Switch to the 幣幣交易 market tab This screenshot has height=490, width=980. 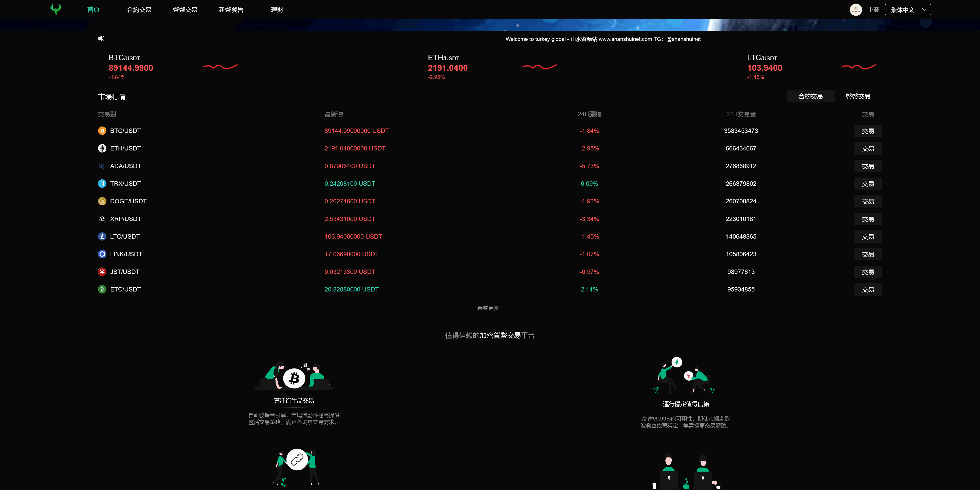[x=858, y=96]
